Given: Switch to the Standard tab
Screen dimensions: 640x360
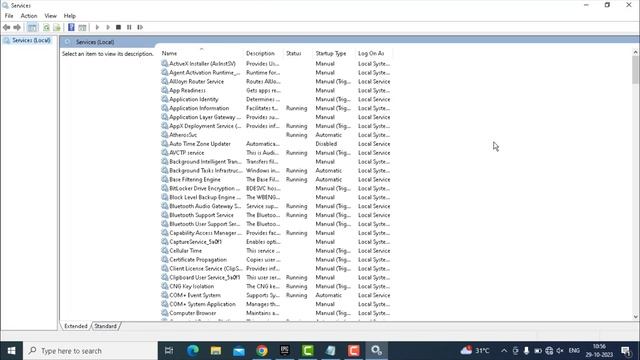Looking at the screenshot, I should [106, 326].
